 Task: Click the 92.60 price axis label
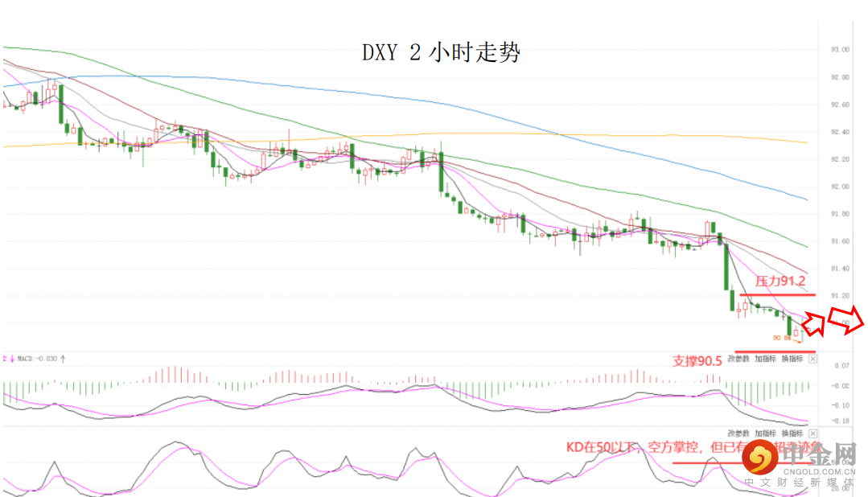click(x=840, y=105)
